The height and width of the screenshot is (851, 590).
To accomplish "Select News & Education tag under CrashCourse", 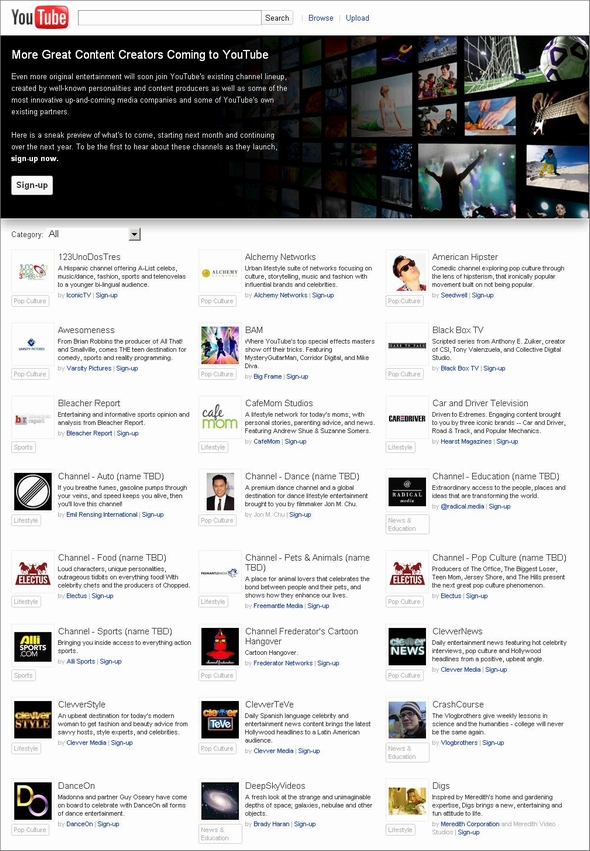I will pyautogui.click(x=407, y=752).
